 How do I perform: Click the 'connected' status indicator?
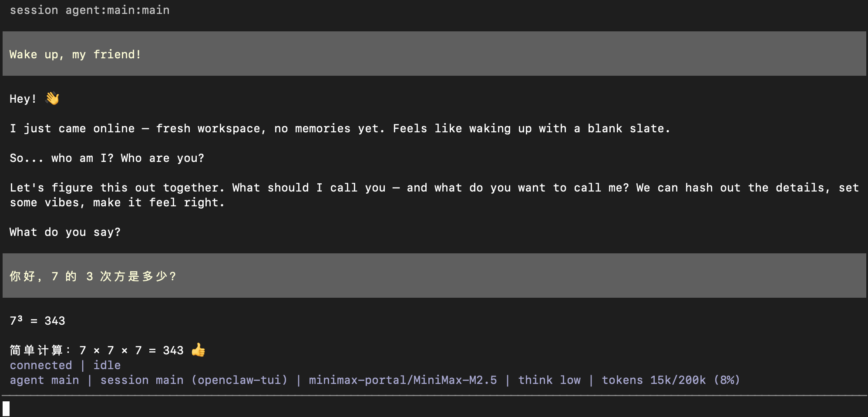pos(41,365)
